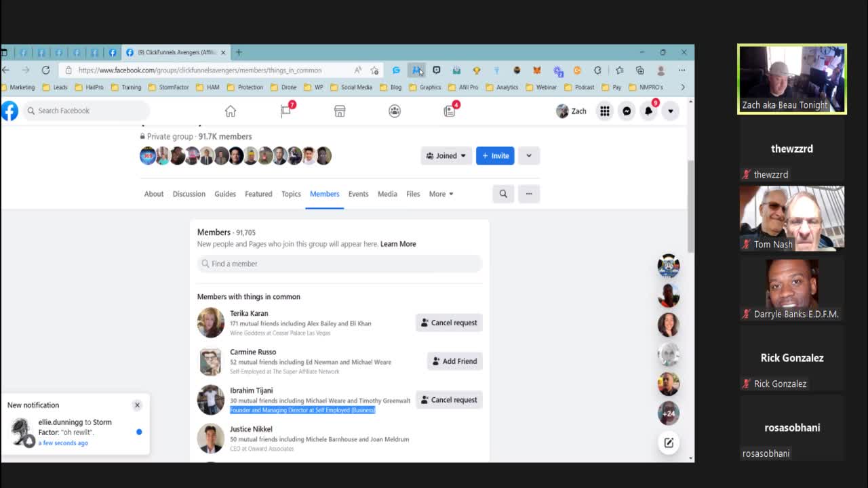The image size is (868, 488).
Task: Select Zach aka Beau Tonight video tile
Action: 792,79
